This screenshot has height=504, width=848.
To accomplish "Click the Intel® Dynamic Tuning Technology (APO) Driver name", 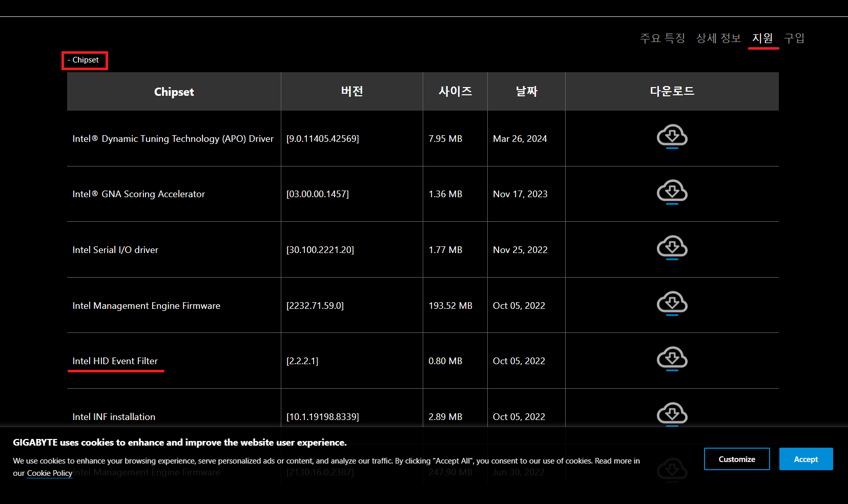I will (173, 139).
